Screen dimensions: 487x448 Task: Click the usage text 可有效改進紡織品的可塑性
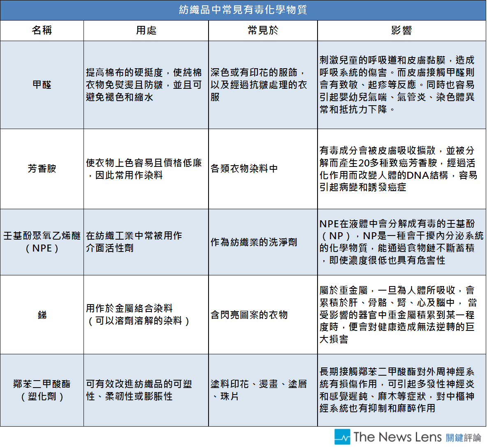[x=139, y=390]
